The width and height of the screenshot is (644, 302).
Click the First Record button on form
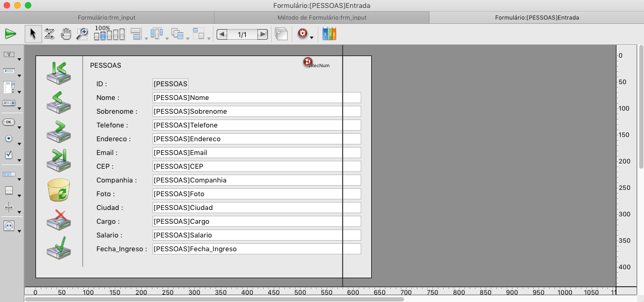tap(58, 72)
